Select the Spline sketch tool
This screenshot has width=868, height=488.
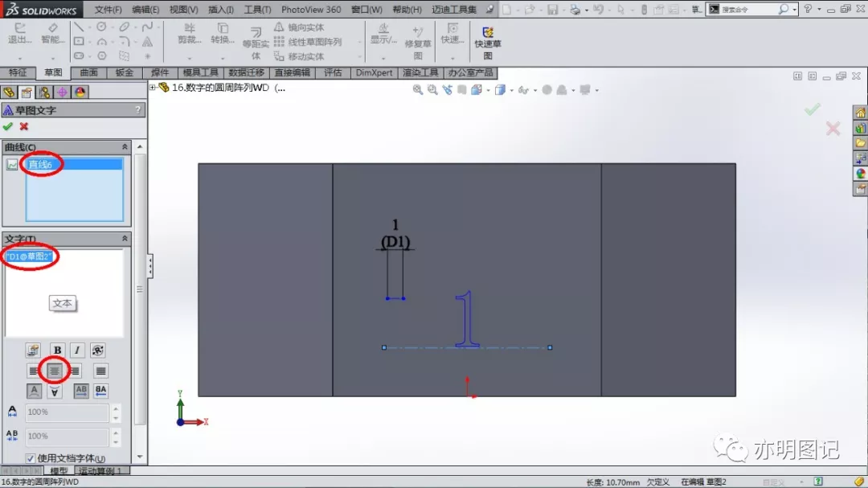(147, 27)
